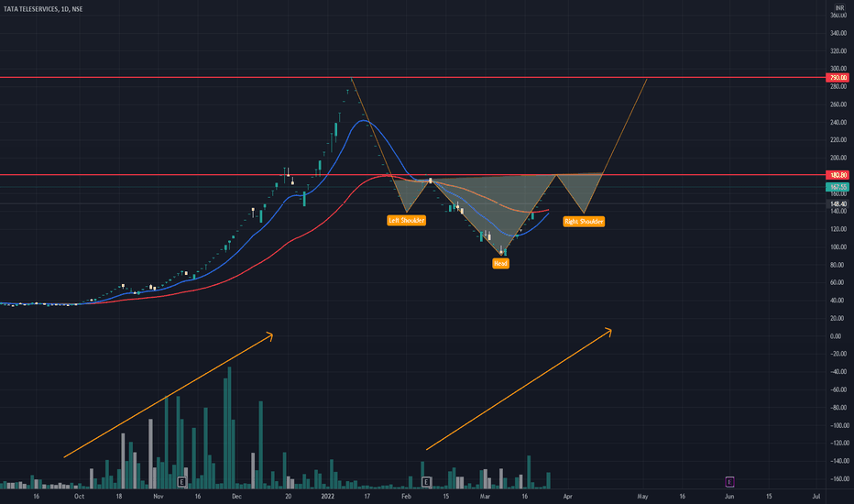Click the Apr label on time axis

[568, 497]
